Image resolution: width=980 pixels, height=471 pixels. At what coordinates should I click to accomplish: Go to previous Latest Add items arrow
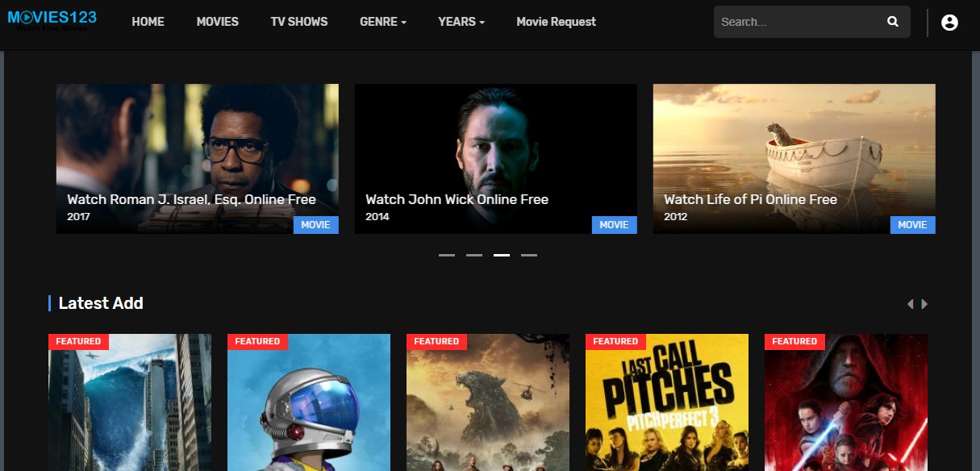pos(911,304)
